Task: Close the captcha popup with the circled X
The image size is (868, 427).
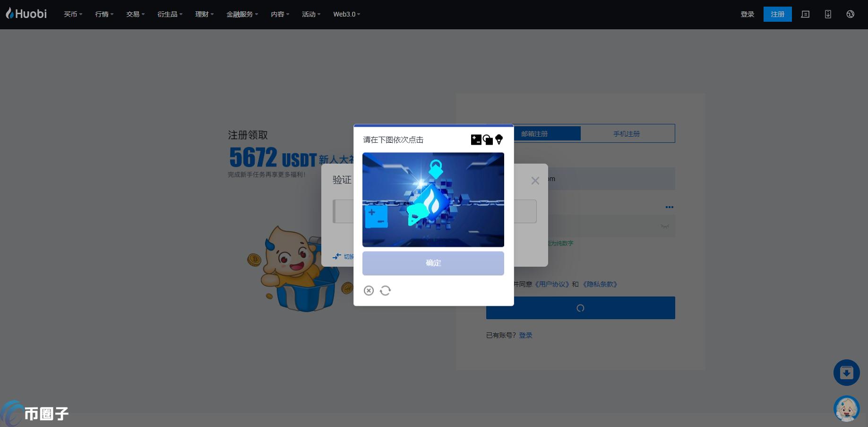Action: [x=369, y=290]
